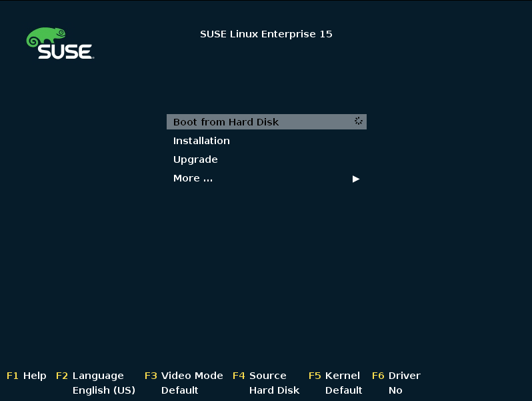Click the SUSE Linux Enterprise 15 title
The image size is (532, 401).
coord(266,34)
